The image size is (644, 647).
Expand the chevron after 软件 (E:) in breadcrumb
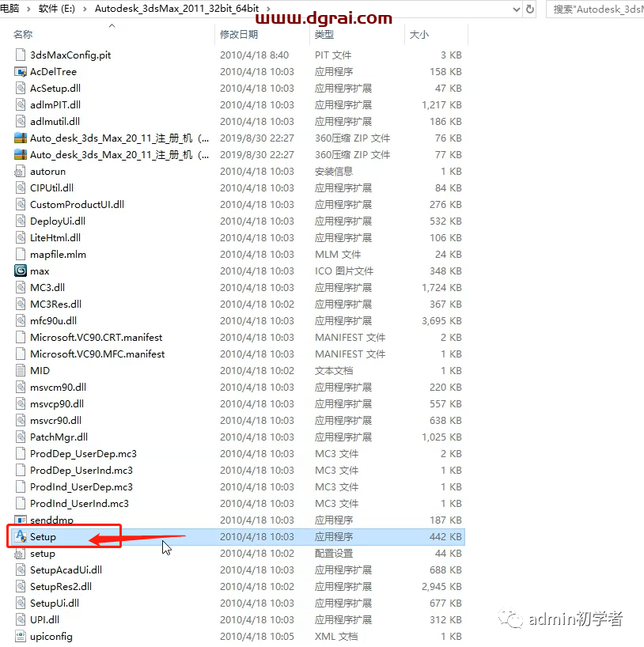pyautogui.click(x=85, y=9)
